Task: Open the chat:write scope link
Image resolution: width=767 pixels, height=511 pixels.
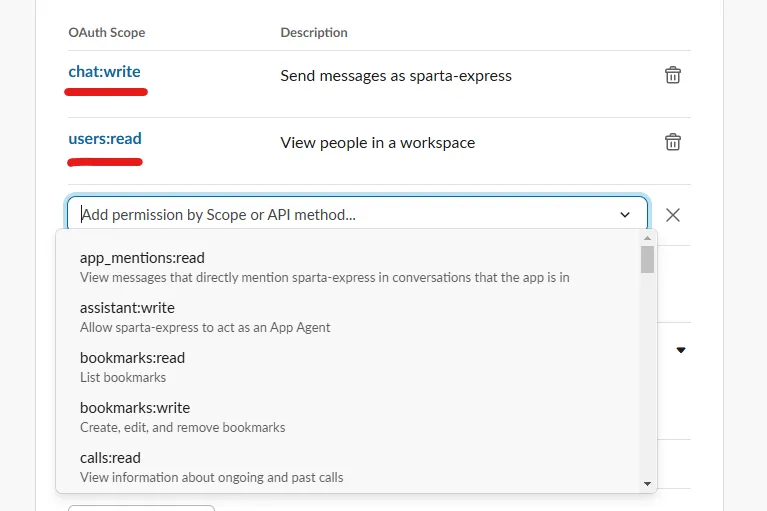Action: click(104, 71)
